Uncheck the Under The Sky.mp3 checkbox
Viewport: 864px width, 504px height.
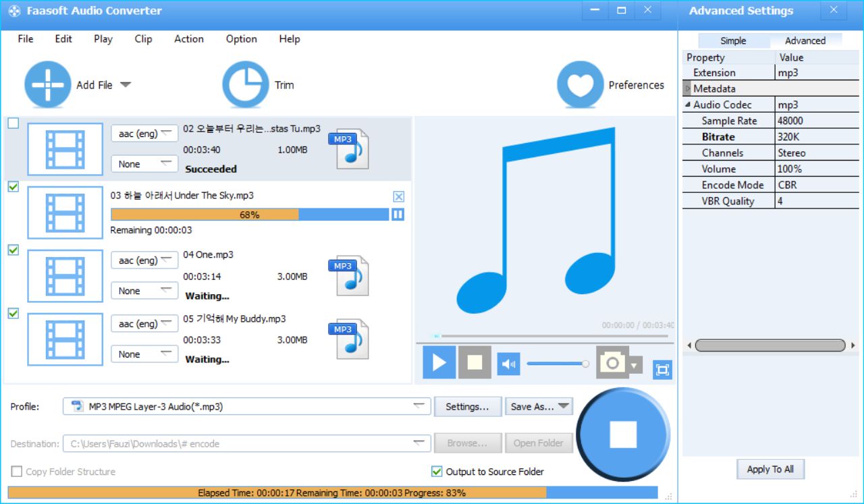pos(13,187)
